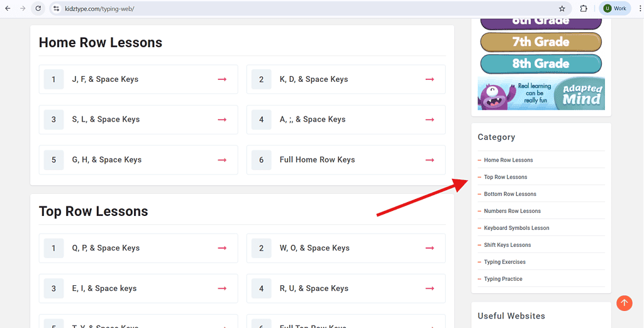Click arrow on J, F, & Space Keys lesson
This screenshot has height=328, width=644.
[x=222, y=79]
